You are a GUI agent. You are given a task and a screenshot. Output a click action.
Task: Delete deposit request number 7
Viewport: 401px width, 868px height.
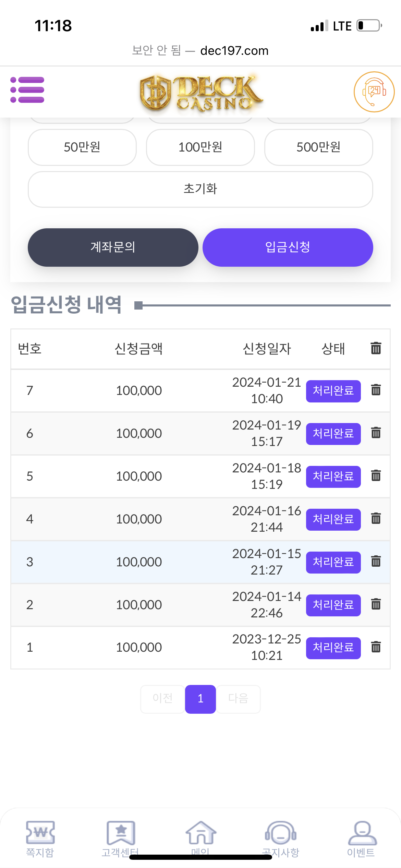(376, 390)
